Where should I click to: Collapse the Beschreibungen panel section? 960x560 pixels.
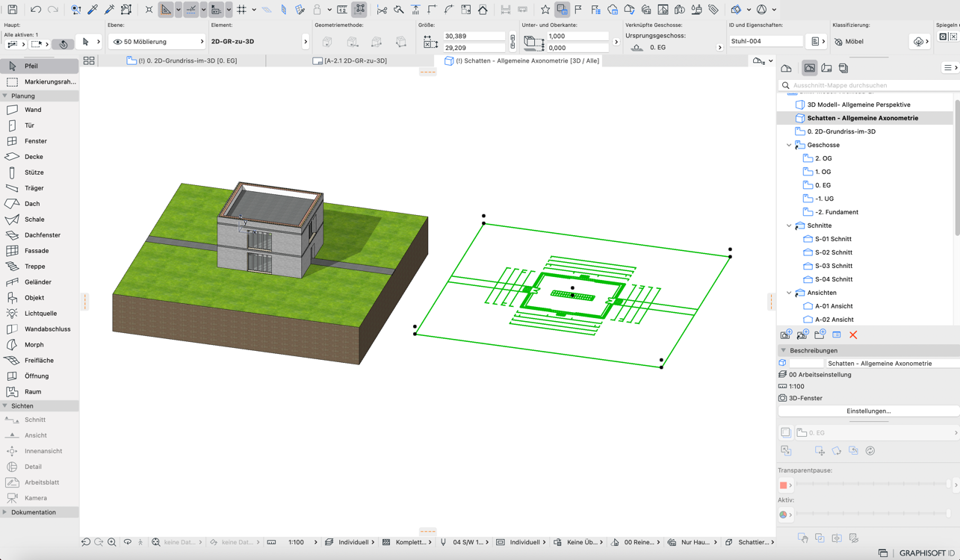(x=784, y=350)
